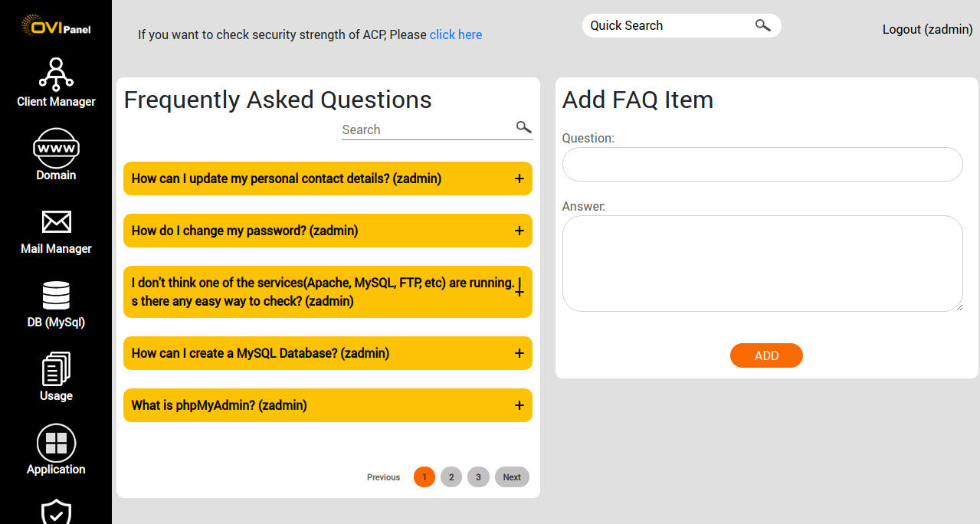Follow the 'click here' security link
The height and width of the screenshot is (524, 980).
456,34
